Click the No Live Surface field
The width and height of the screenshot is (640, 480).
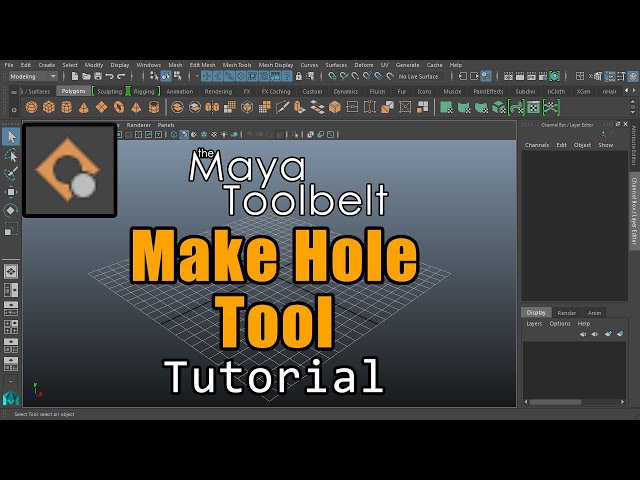(420, 76)
